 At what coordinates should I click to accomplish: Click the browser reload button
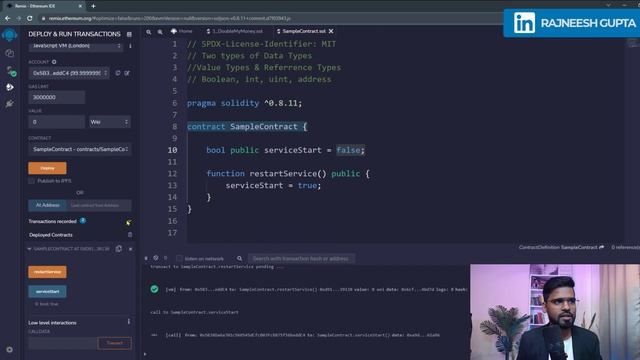(29, 18)
